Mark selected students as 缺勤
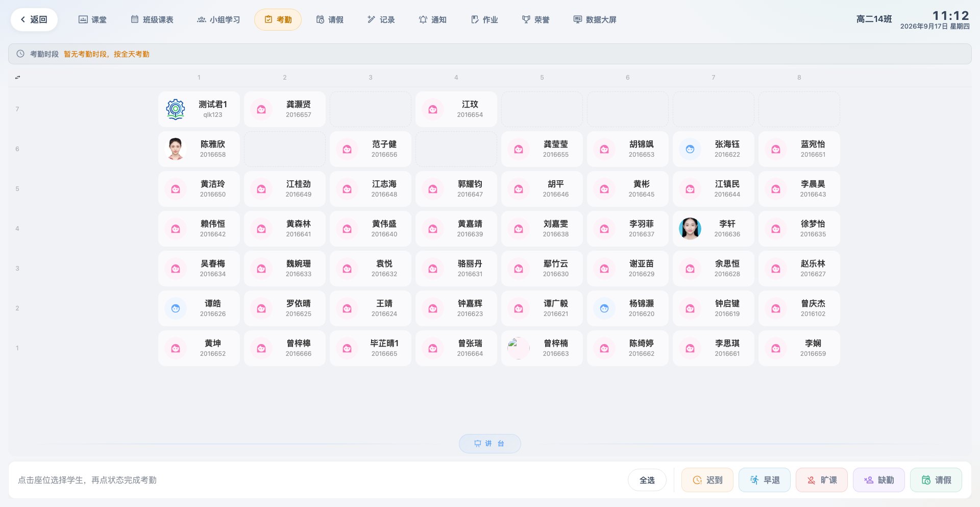980x507 pixels. coord(878,480)
